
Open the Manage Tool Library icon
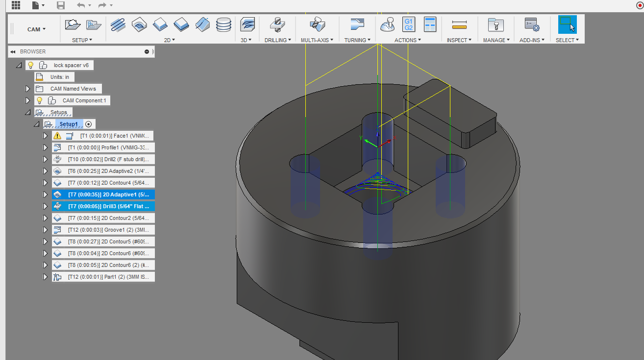pos(495,24)
